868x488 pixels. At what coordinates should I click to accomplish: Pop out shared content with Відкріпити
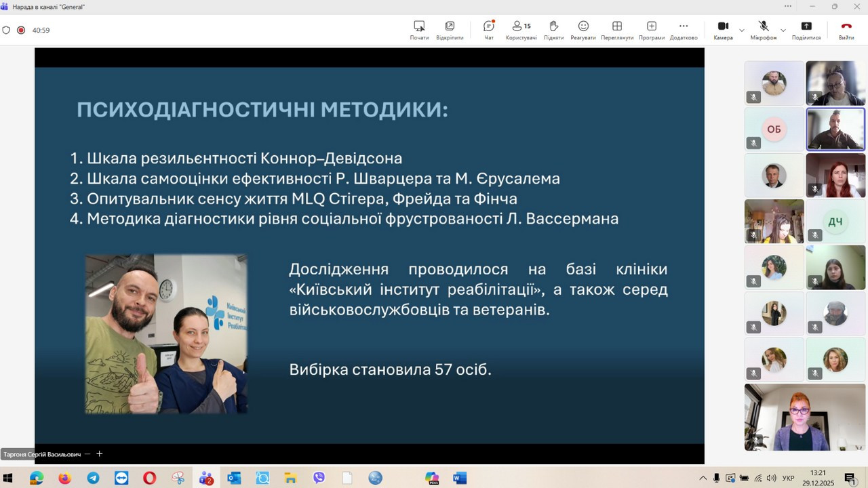tap(450, 29)
